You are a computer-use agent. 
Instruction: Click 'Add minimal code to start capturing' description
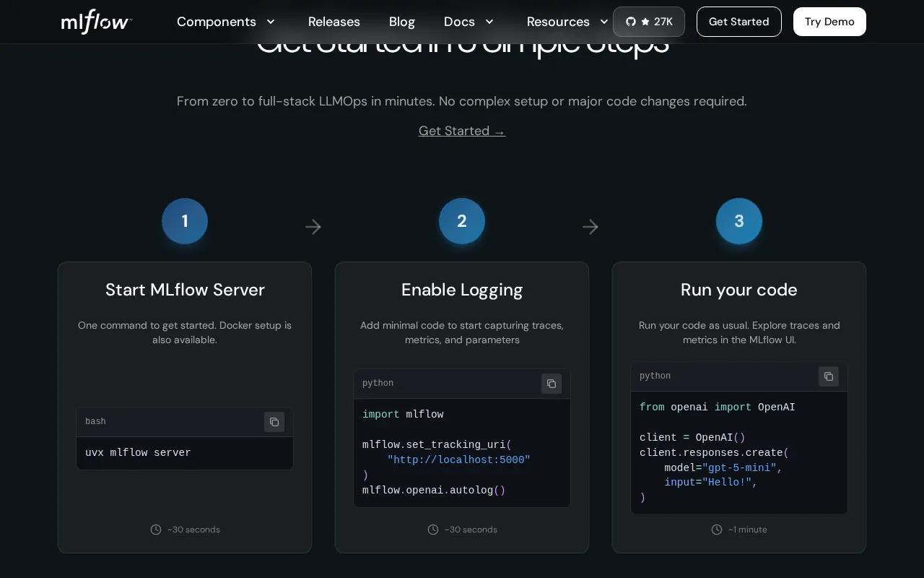[462, 332]
